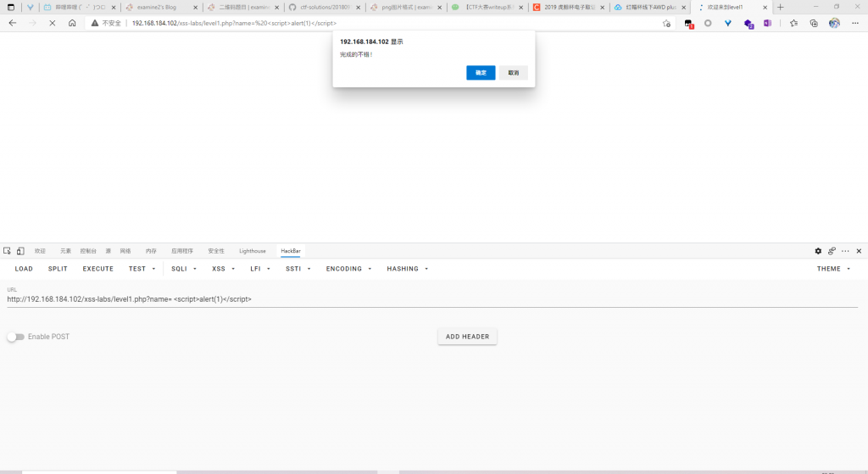Open browser settings and more menu
The width and height of the screenshot is (868, 474).
pos(855,23)
